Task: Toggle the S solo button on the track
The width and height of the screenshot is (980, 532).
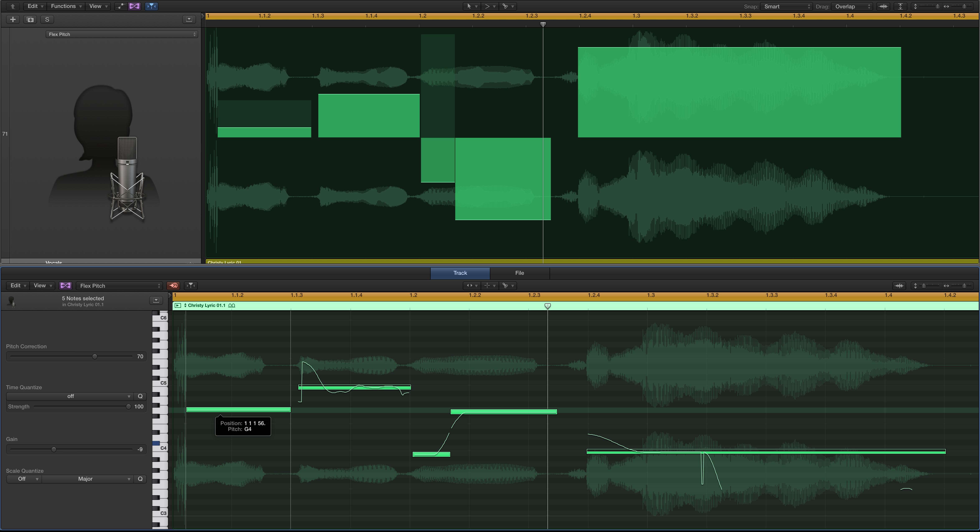Action: (47, 19)
